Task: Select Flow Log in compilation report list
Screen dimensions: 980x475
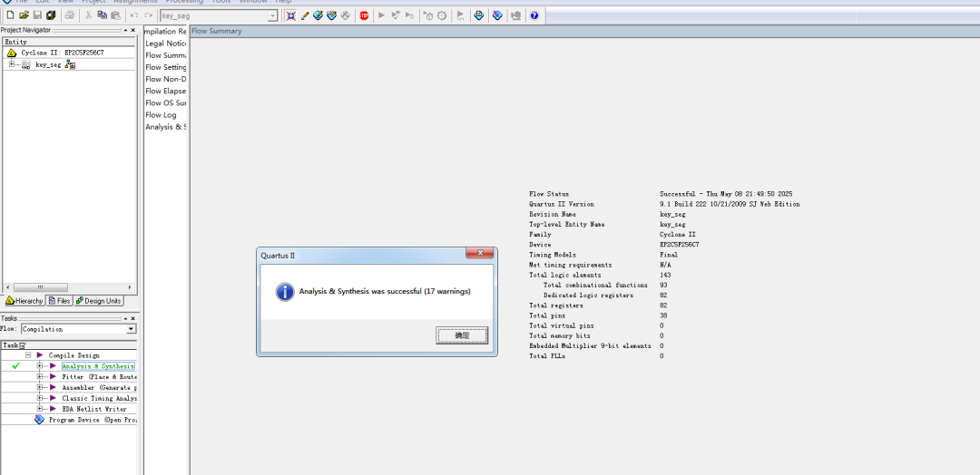Action: click(161, 115)
